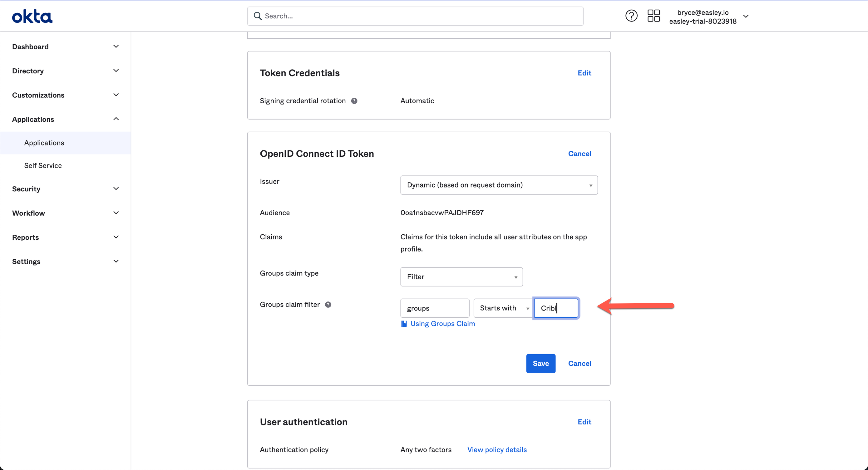Click the Okta logo
Image resolution: width=868 pixels, height=470 pixels.
32,16
